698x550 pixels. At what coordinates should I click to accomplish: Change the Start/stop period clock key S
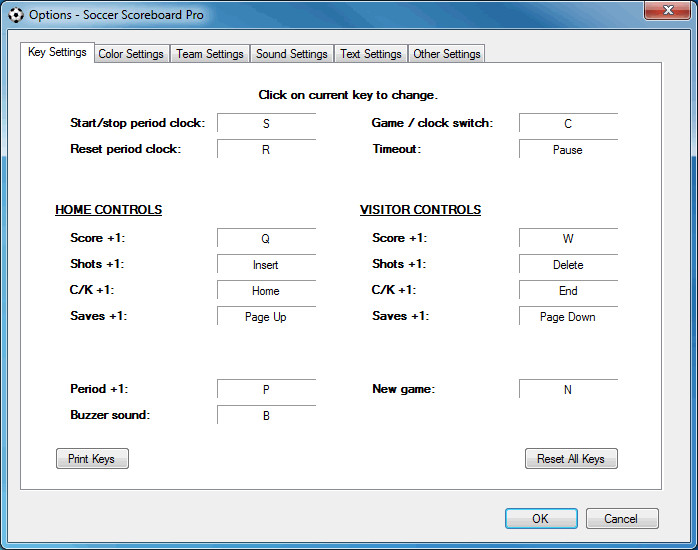tap(266, 123)
